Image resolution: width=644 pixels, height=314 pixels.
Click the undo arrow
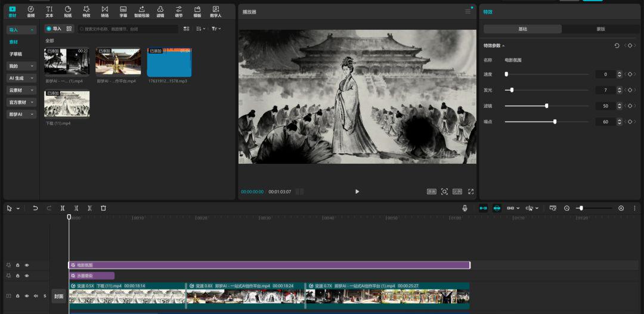(35, 209)
